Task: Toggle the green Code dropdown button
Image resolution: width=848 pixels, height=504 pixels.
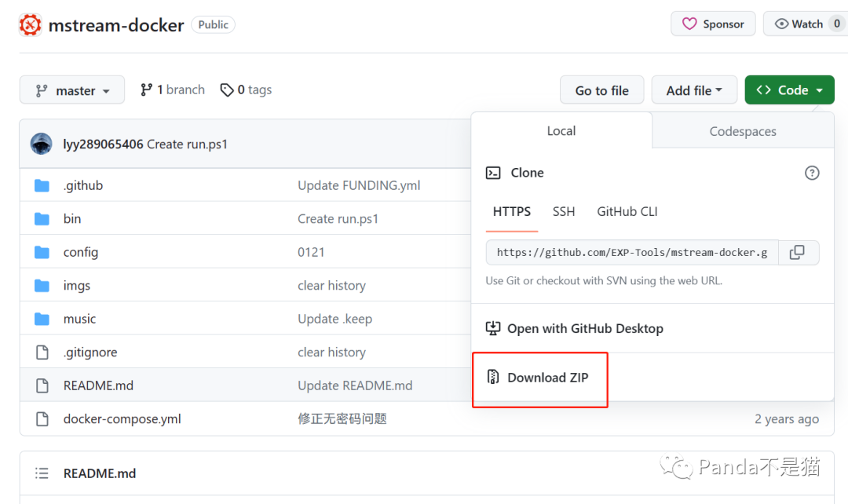Action: (x=789, y=90)
